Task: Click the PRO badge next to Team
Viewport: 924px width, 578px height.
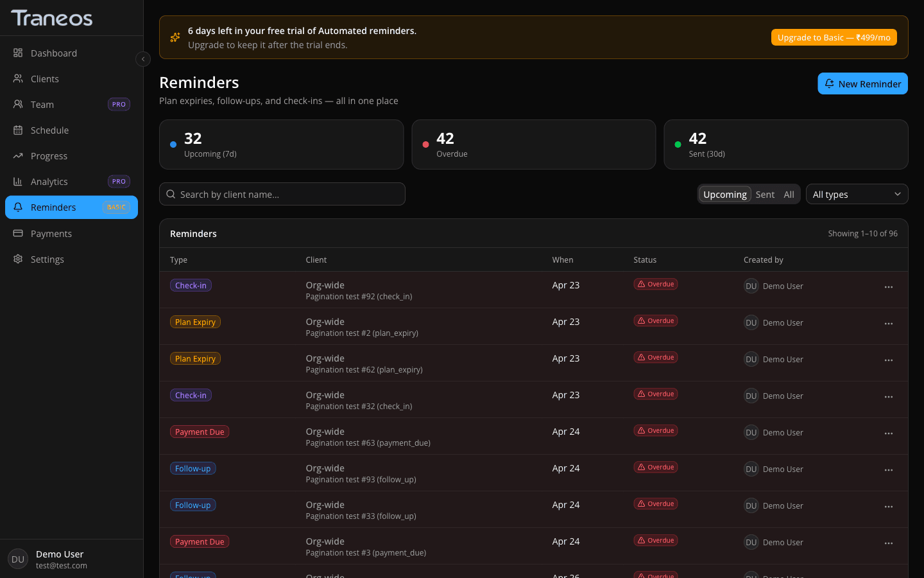Action: tap(119, 104)
